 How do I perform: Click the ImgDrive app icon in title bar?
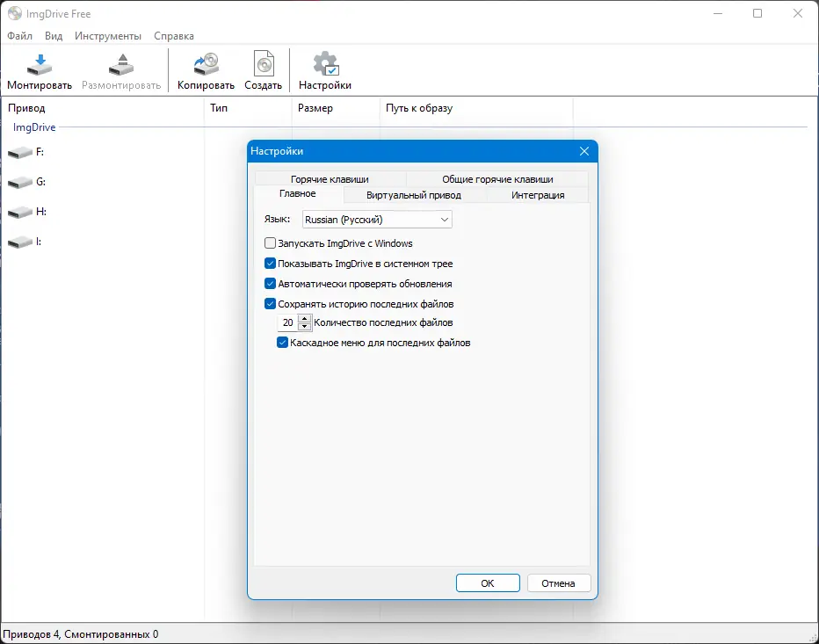tap(15, 13)
